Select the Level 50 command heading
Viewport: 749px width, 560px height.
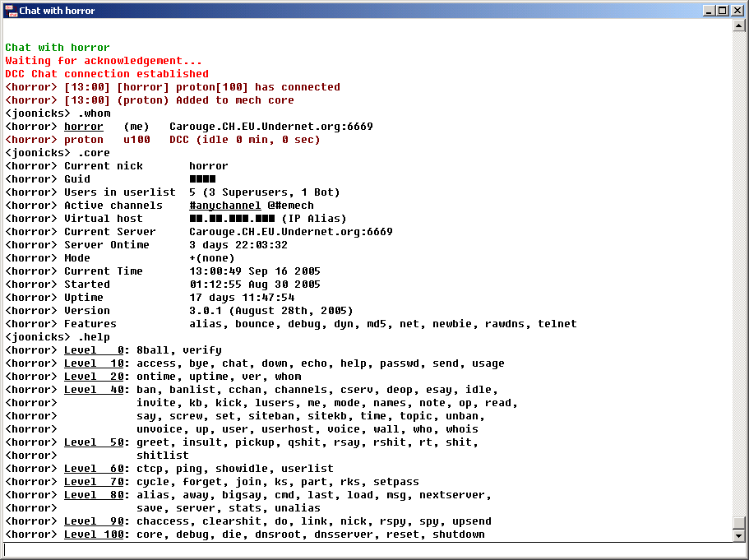[x=95, y=442]
